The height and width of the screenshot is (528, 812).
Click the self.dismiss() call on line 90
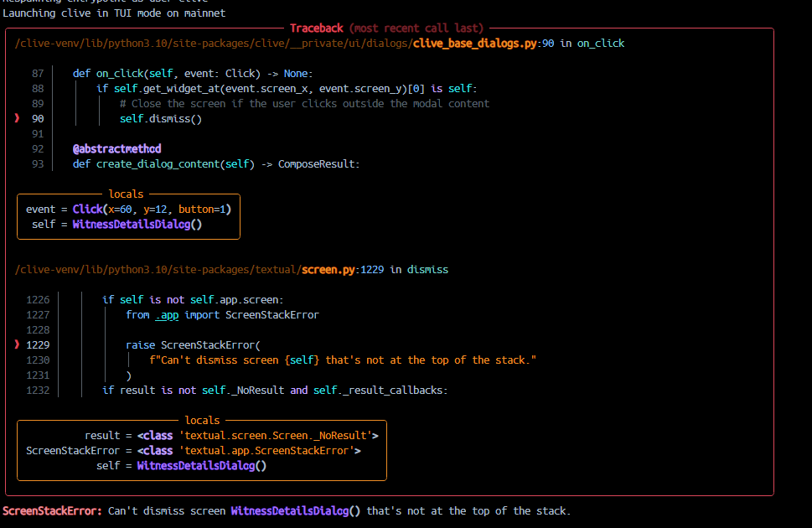(x=161, y=119)
